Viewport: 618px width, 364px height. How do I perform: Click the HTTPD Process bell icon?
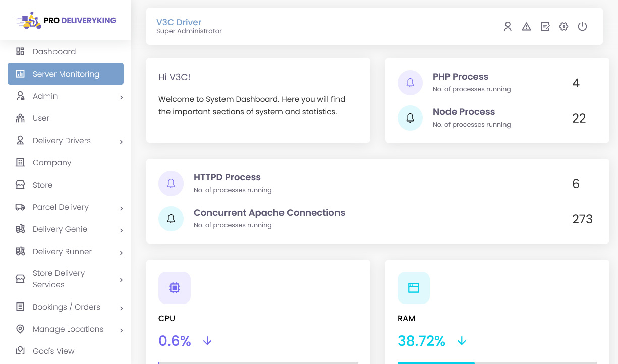(171, 184)
